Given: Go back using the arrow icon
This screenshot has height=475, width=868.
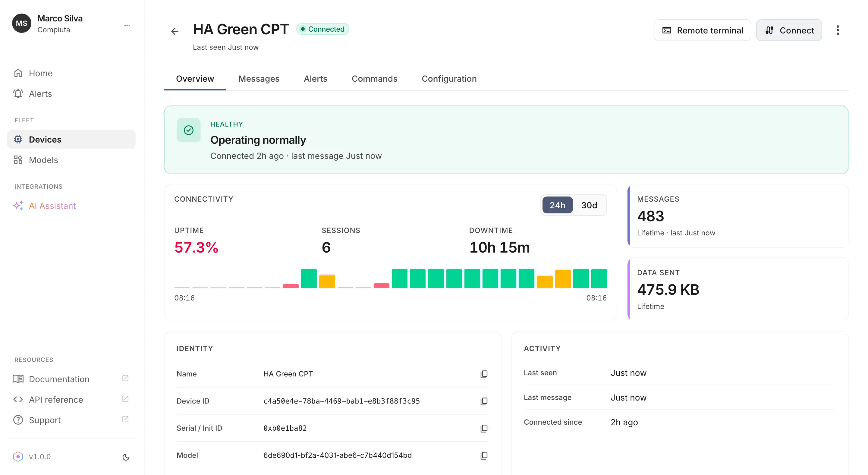Looking at the screenshot, I should 175,31.
